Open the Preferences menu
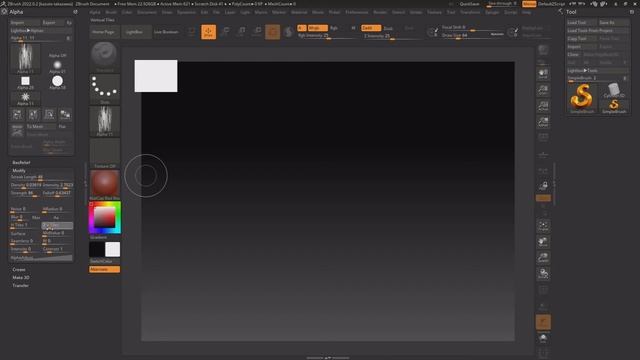 point(357,12)
